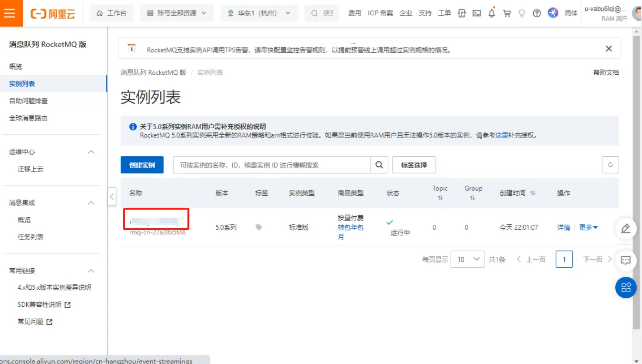This screenshot has height=364, width=642.
Task: Open the shopping cart
Action: pyautogui.click(x=507, y=13)
